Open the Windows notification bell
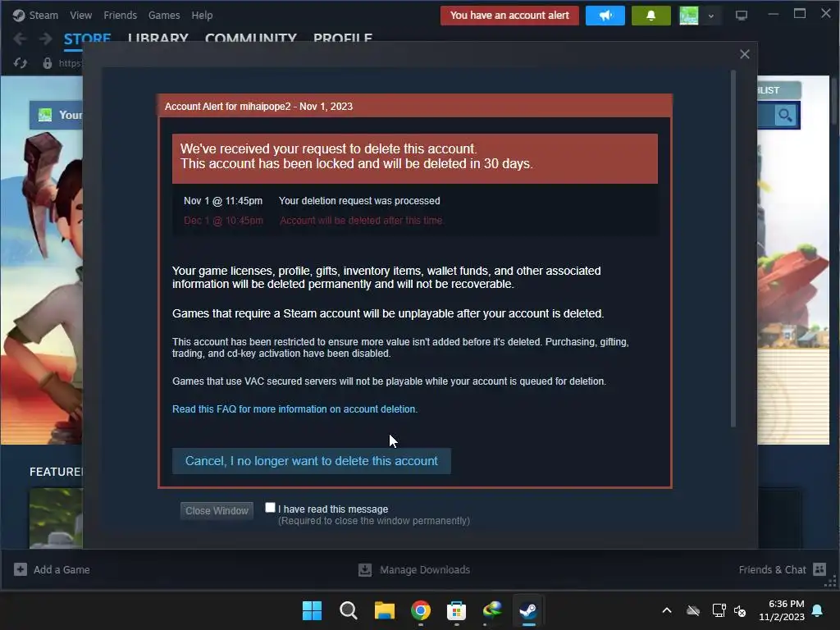840x630 pixels. click(x=818, y=610)
